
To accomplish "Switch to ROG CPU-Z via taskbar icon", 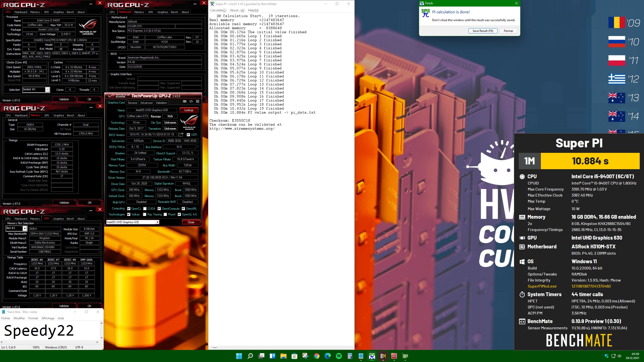I will tap(394, 356).
